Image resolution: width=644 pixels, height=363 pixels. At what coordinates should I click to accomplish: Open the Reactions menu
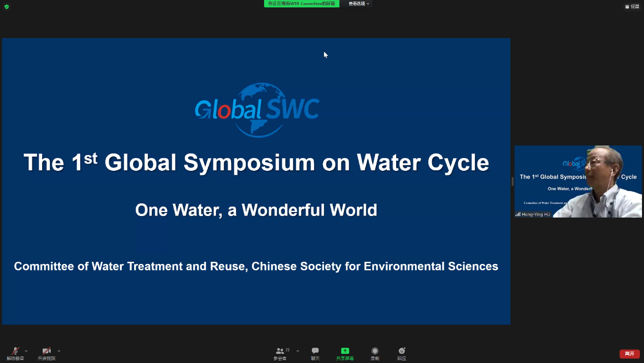(x=402, y=353)
